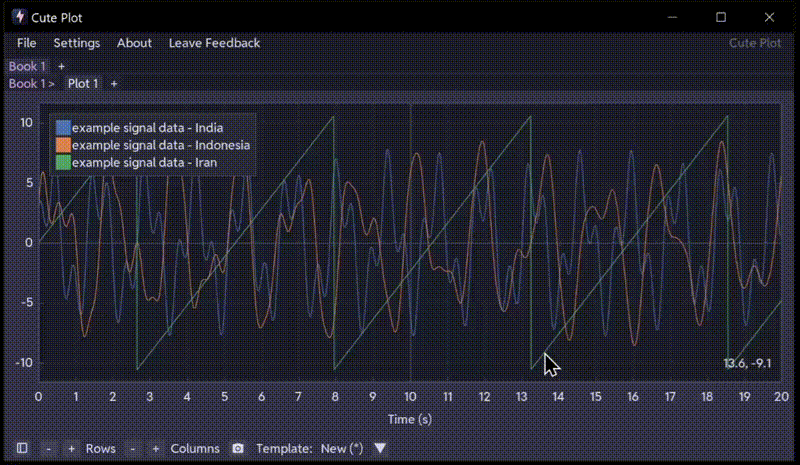Click the blue India legend swatch
The image size is (800, 465).
click(x=63, y=128)
